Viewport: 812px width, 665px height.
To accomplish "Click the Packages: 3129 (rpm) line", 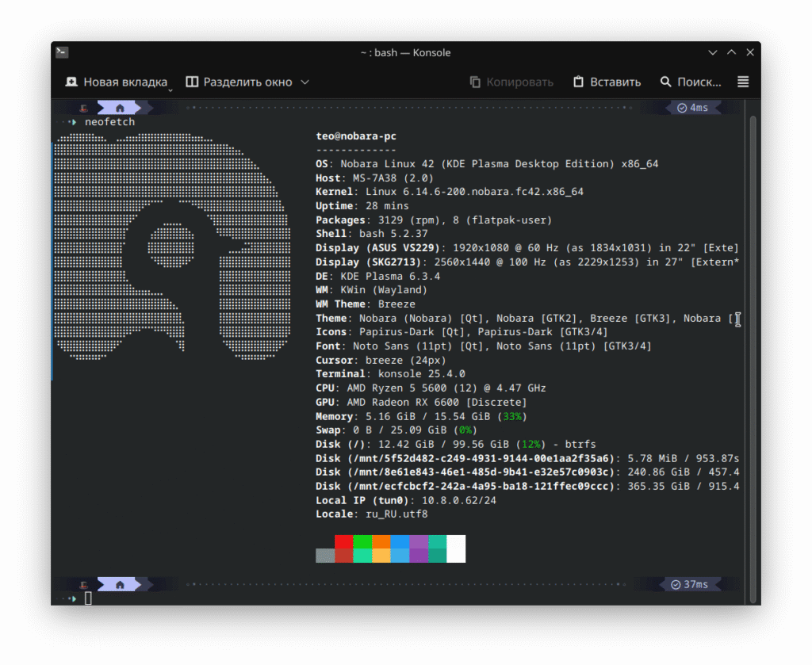I will click(434, 220).
